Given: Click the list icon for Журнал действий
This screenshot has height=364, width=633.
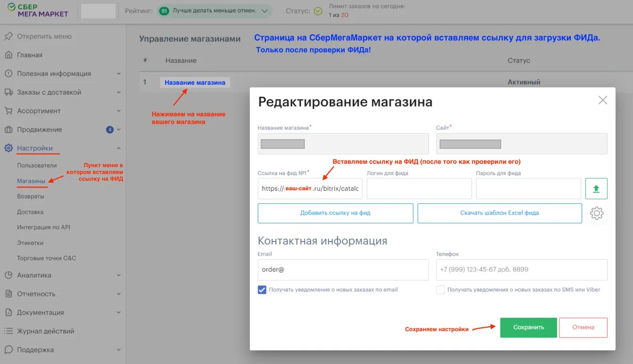Looking at the screenshot, I should [x=8, y=331].
